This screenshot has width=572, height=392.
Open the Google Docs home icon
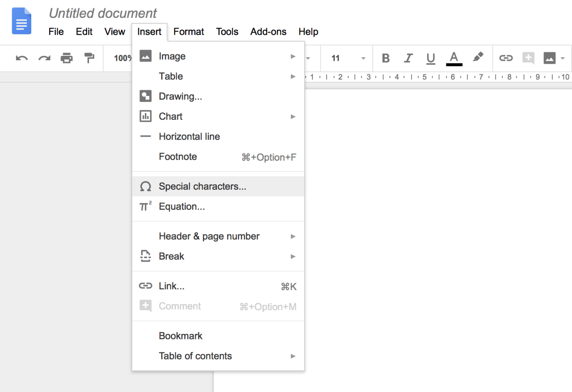point(21,21)
